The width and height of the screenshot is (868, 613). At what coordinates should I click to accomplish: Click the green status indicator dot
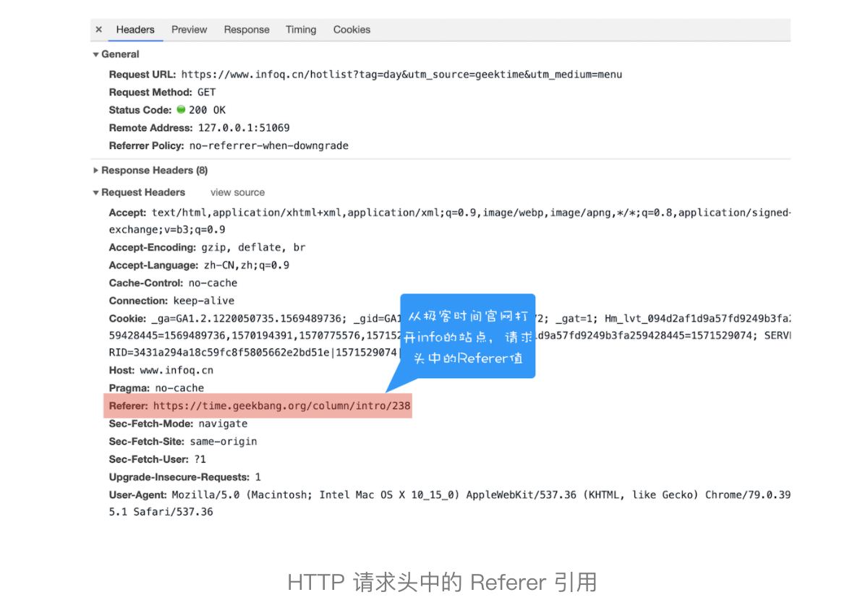181,110
